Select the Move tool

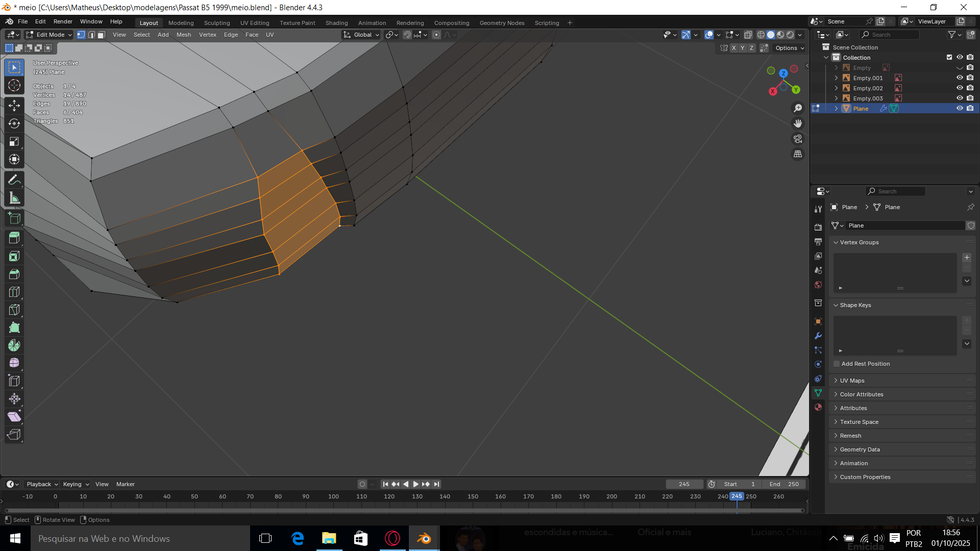(14, 106)
